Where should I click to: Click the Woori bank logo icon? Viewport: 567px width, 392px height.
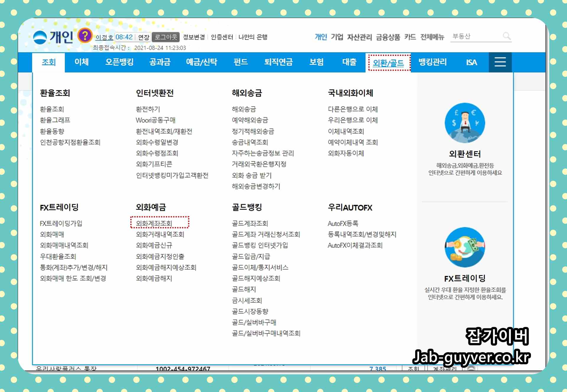coord(40,37)
